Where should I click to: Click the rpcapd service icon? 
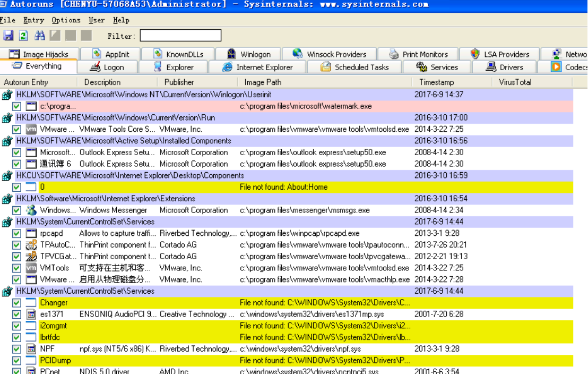pos(31,233)
